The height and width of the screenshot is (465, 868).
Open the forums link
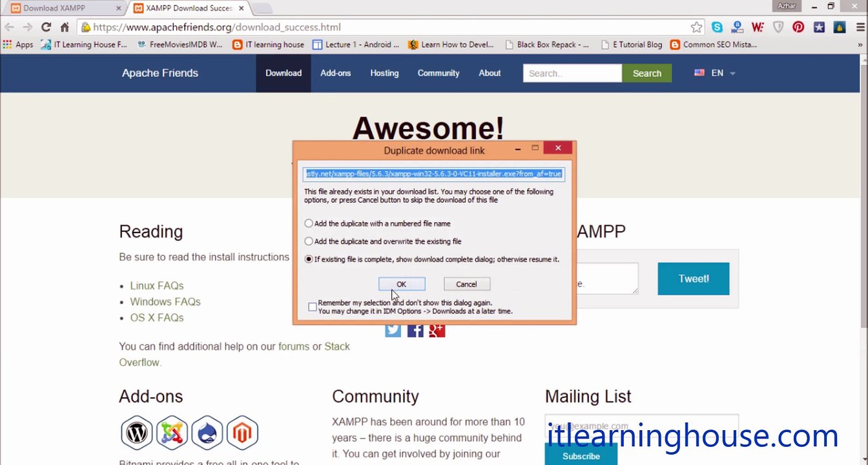[294, 346]
